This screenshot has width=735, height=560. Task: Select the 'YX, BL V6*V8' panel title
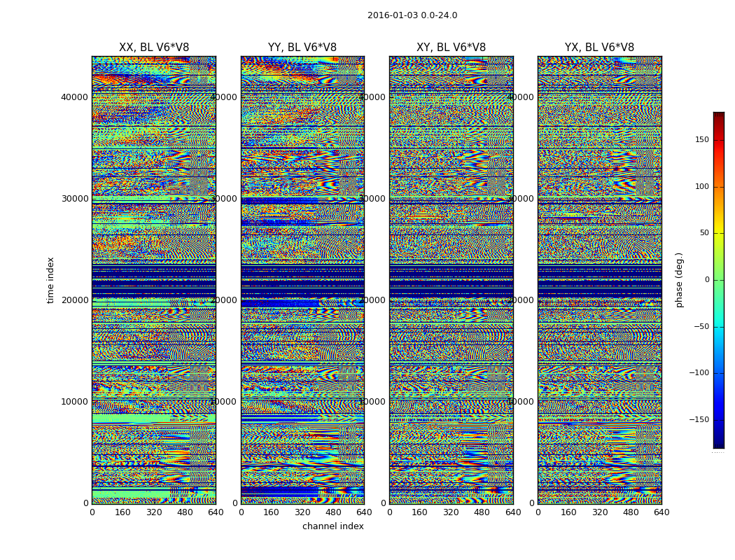599,48
